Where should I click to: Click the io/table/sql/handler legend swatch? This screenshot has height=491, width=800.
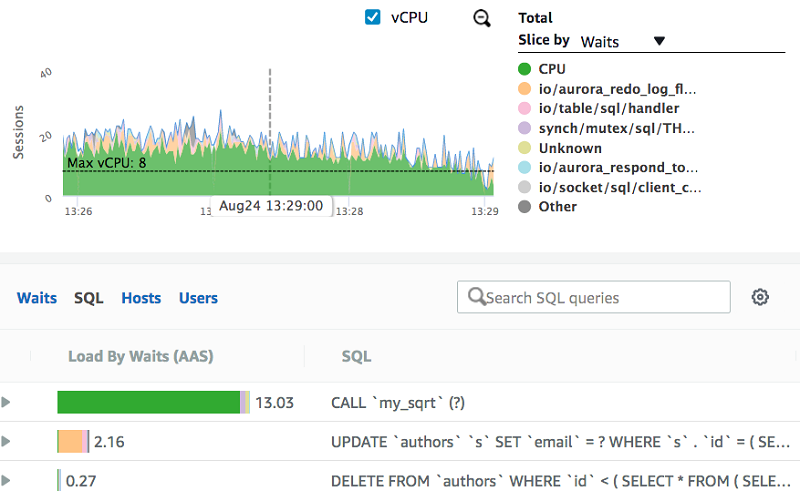coord(524,108)
